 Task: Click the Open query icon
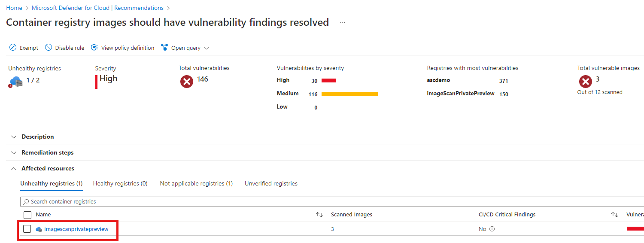pos(164,48)
